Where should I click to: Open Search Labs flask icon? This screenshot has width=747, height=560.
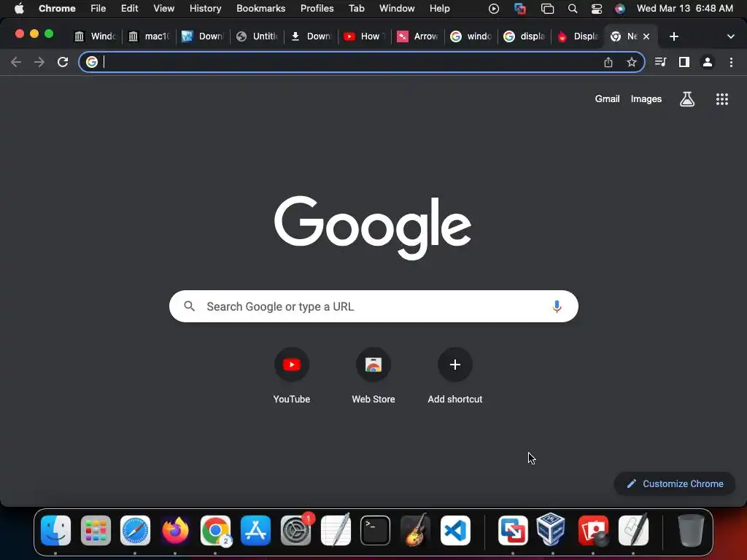[687, 99]
